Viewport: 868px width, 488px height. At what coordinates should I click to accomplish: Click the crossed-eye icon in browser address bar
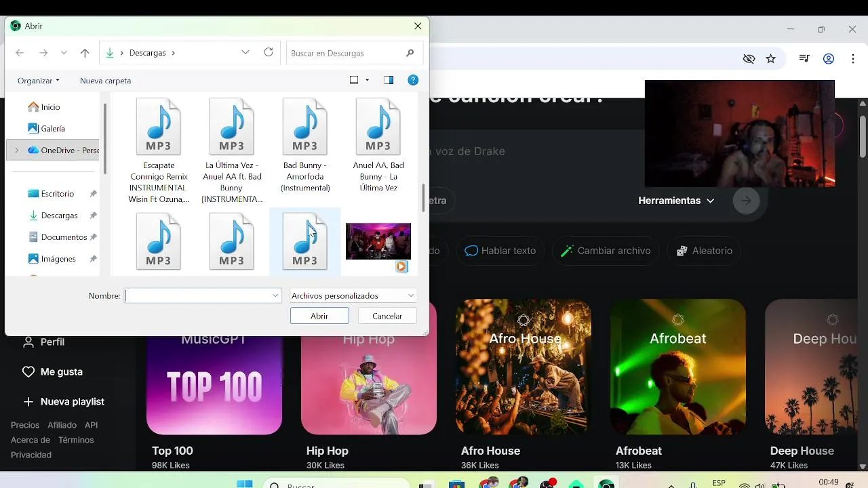coord(749,59)
